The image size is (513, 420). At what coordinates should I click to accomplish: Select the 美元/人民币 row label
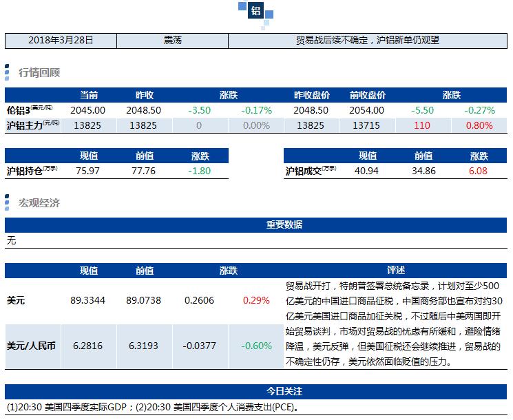point(31,346)
